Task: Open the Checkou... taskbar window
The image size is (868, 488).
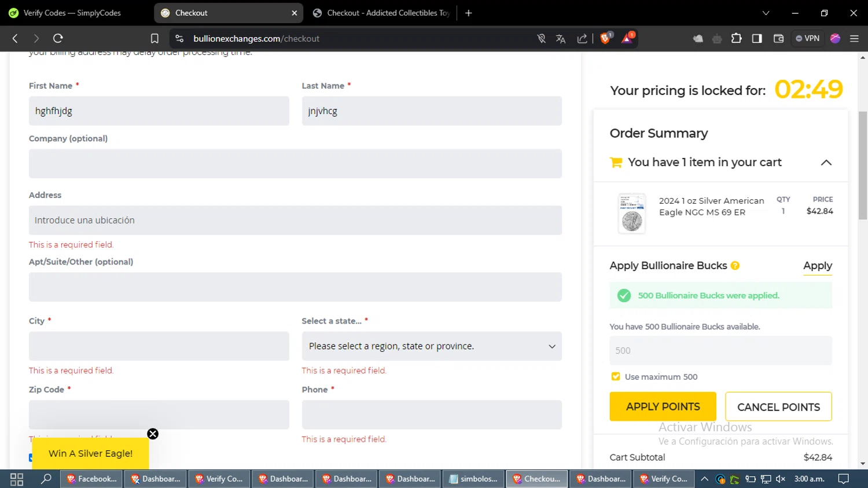Action: [537, 479]
